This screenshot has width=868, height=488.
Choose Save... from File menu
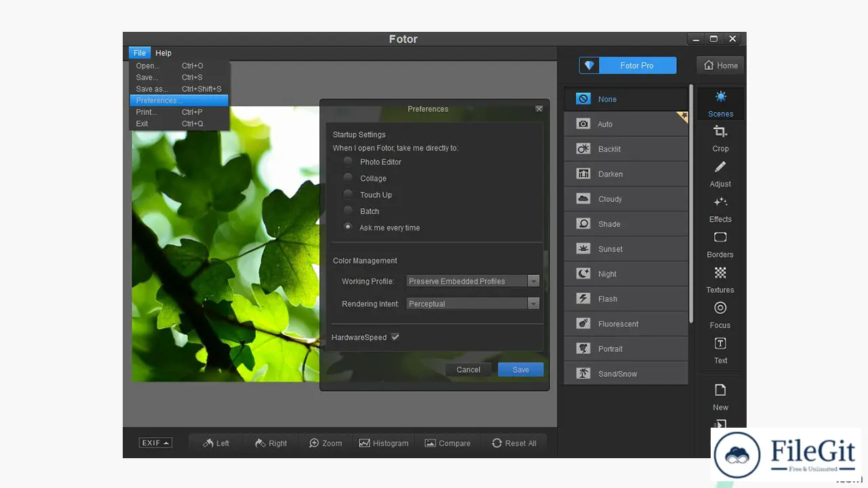179,77
